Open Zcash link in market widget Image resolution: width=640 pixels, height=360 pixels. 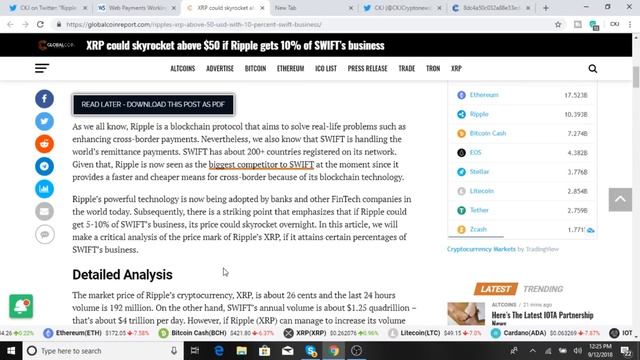coord(478,229)
